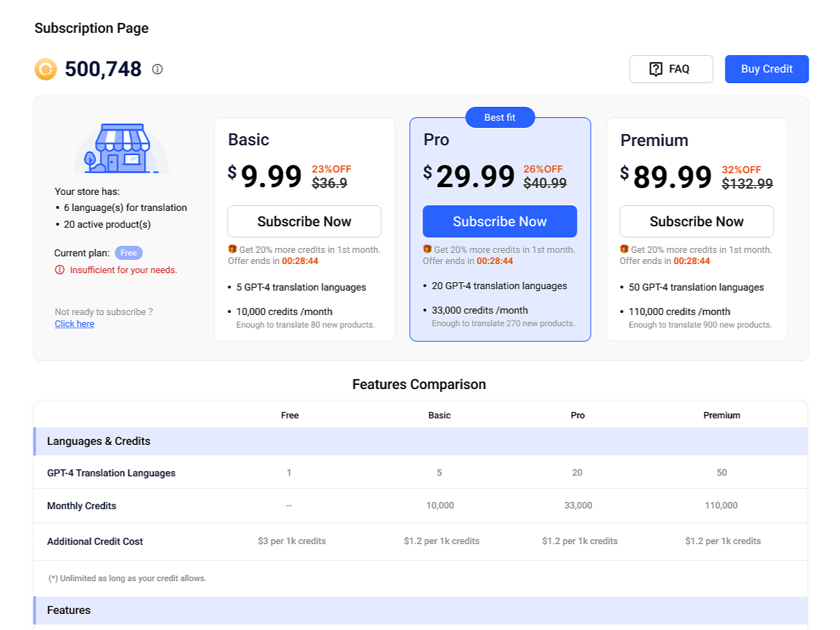The width and height of the screenshot is (840, 630).
Task: Click the gift icon under Premium plan
Action: click(x=624, y=249)
